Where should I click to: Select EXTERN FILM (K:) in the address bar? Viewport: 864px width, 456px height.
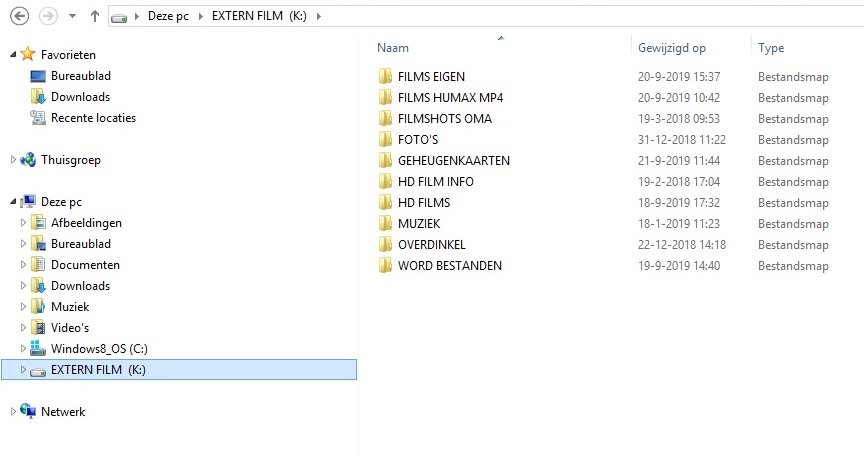point(259,16)
